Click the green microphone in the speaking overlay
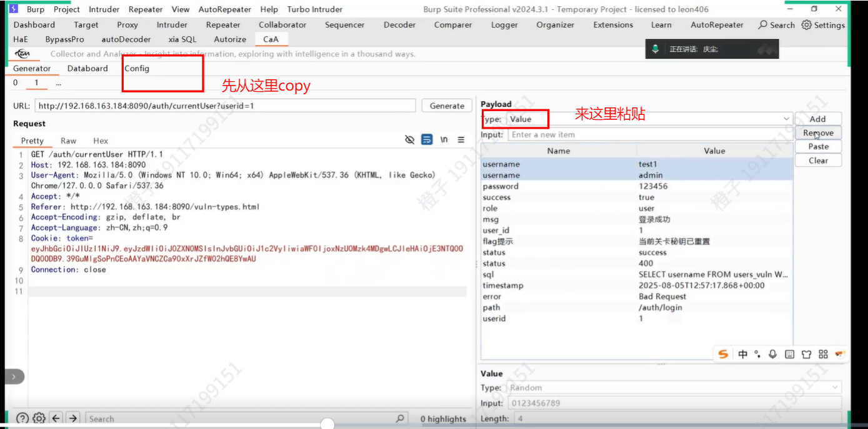 pyautogui.click(x=655, y=49)
